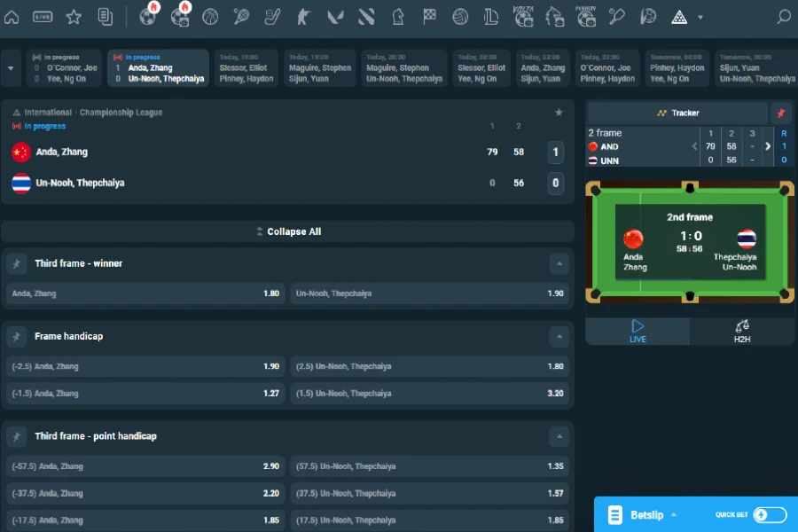Image resolution: width=798 pixels, height=532 pixels.
Task: Click the LIVE badge in the left sidebar
Action: 41,16
